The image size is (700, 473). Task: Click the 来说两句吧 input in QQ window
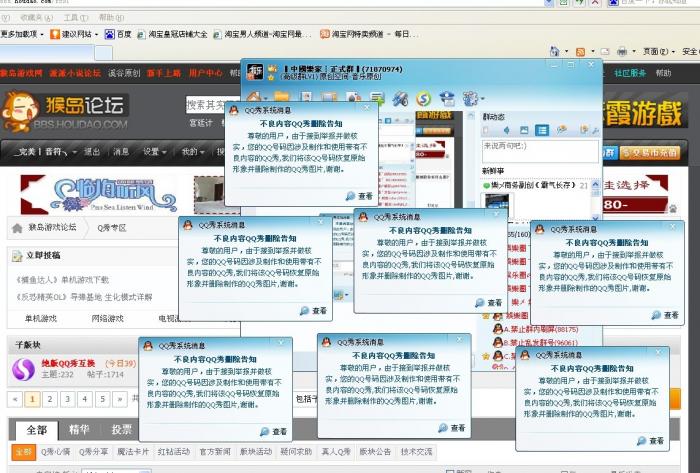click(x=540, y=151)
